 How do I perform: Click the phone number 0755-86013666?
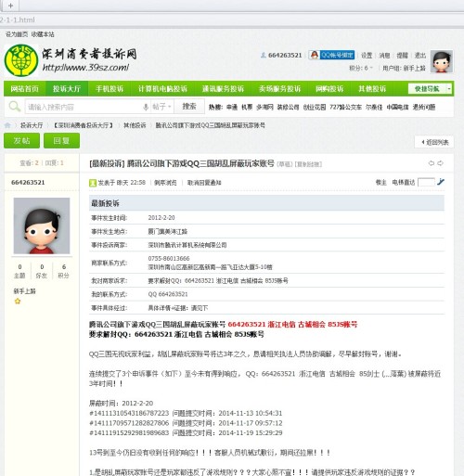(x=169, y=258)
